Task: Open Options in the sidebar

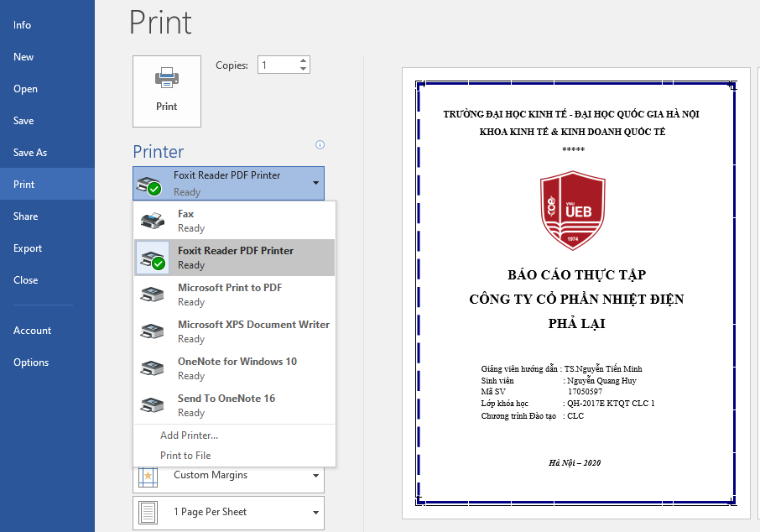Action: [x=47, y=362]
